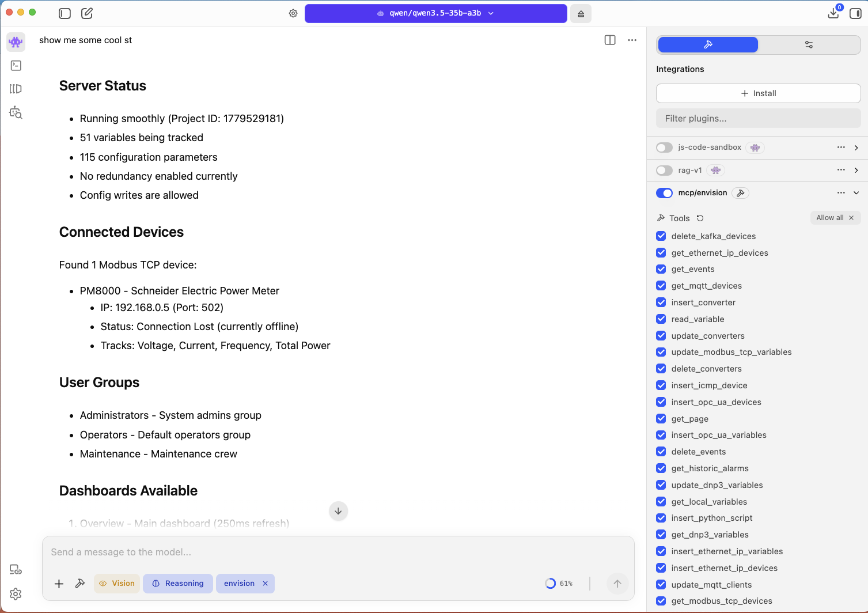The image size is (868, 613).
Task: Open chat options three-dot menu
Action: coord(632,40)
